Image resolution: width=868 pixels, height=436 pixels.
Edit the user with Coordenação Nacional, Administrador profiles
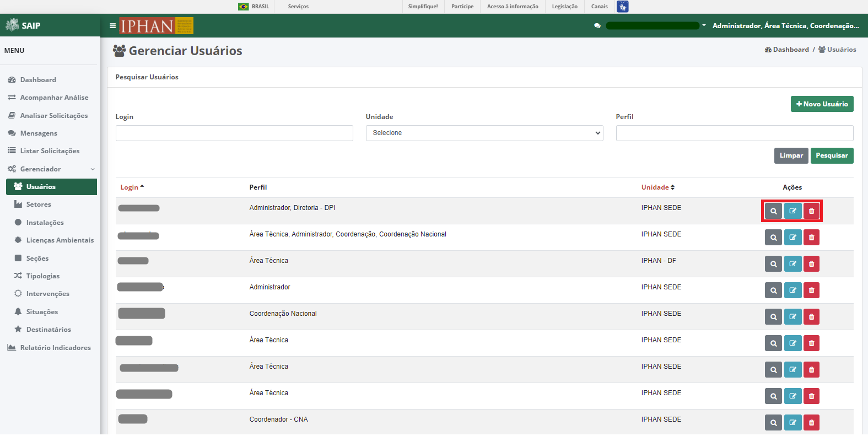pos(792,238)
